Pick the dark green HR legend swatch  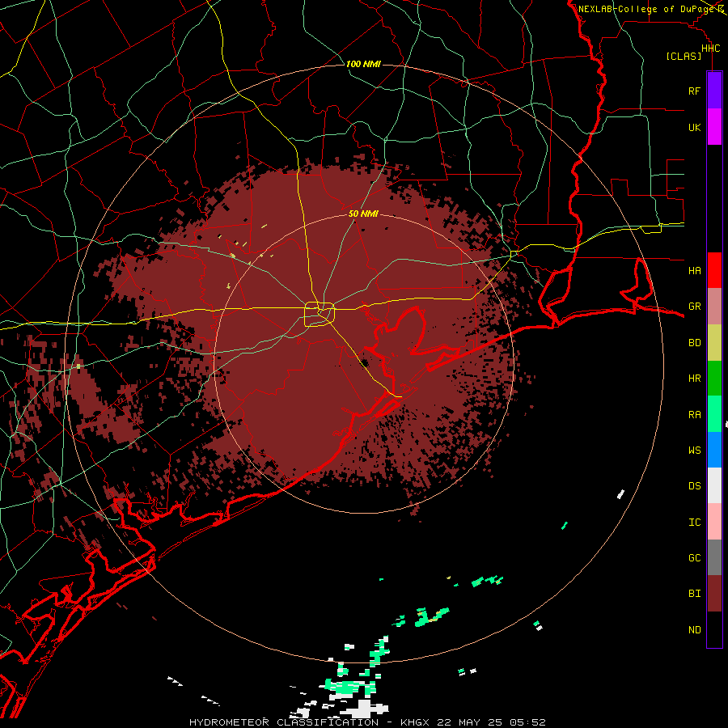point(714,379)
